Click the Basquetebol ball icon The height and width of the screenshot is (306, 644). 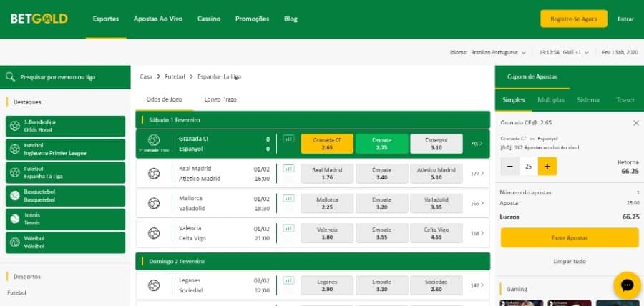tap(15, 196)
